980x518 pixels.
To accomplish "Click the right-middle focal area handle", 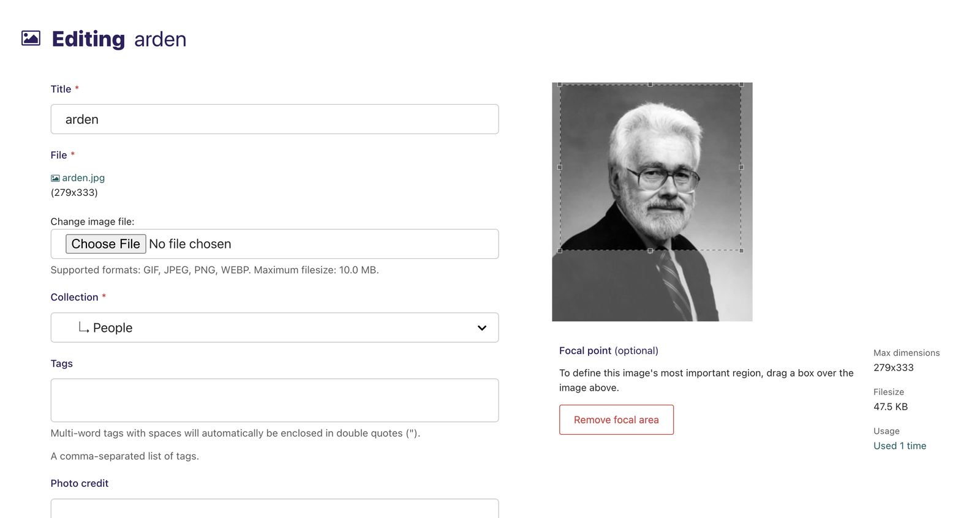I will 741,167.
